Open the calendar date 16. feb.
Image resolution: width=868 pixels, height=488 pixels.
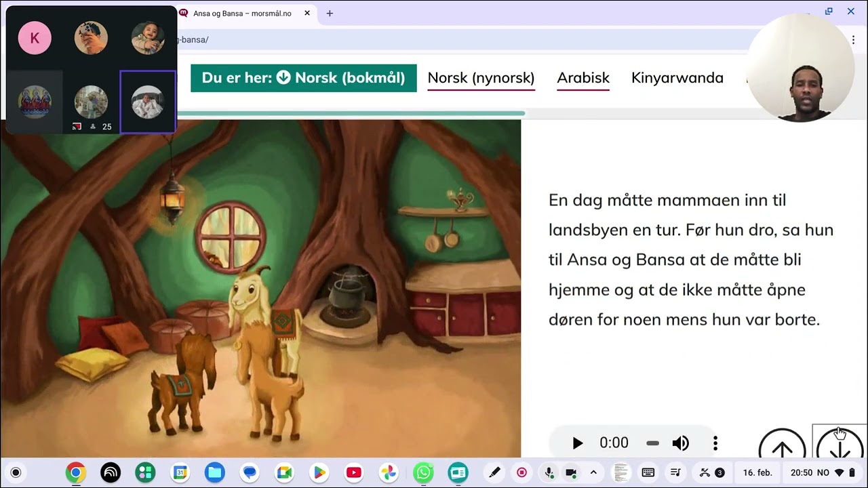coord(757,472)
